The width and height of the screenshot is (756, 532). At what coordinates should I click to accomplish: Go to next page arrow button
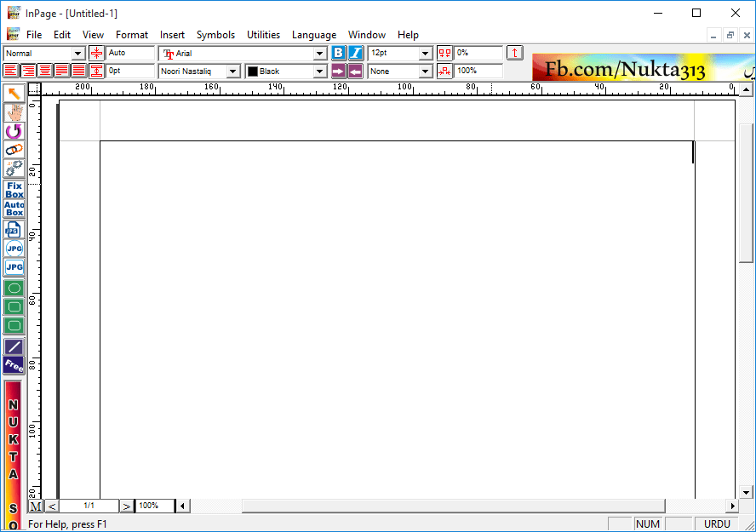[x=126, y=506]
